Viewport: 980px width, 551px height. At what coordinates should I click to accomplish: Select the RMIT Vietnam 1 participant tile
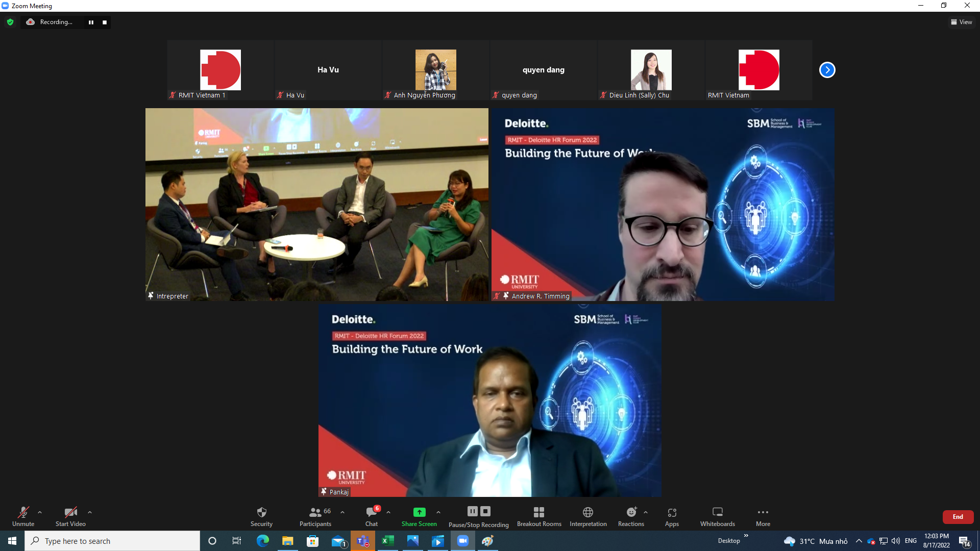coord(220,70)
